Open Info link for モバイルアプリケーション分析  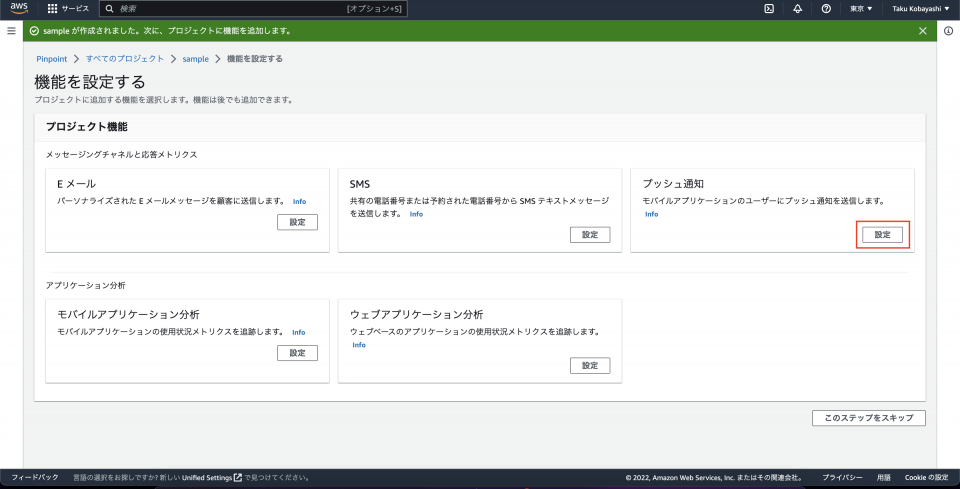[298, 332]
